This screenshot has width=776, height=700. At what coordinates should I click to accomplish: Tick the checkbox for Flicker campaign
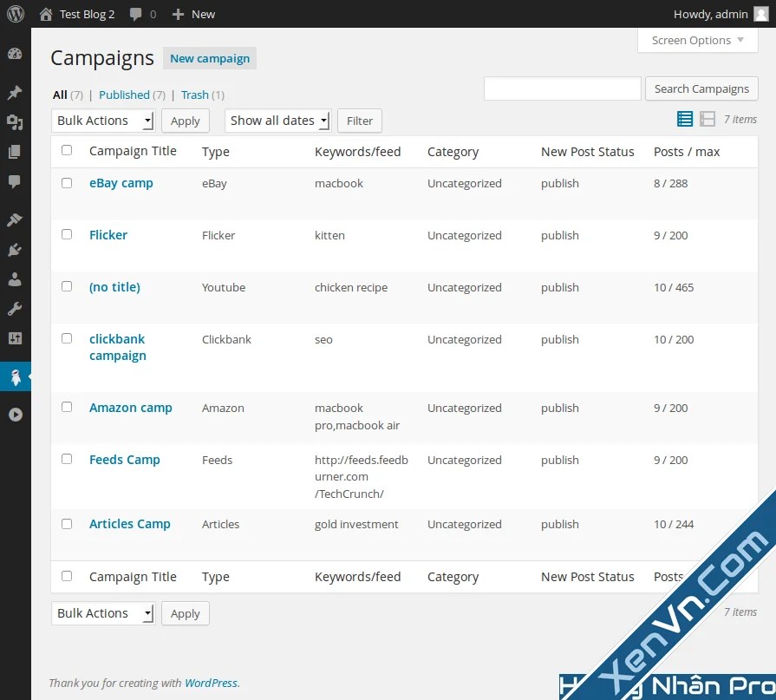pyautogui.click(x=67, y=234)
